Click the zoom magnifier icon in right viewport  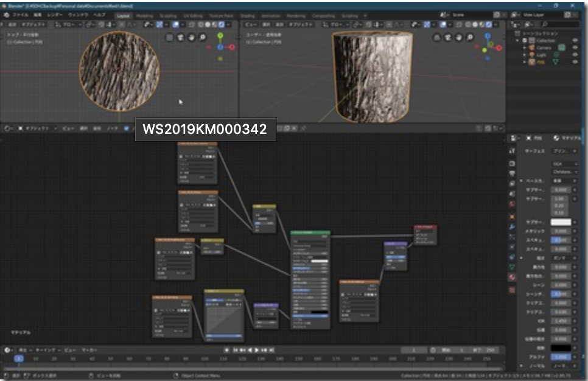click(471, 38)
